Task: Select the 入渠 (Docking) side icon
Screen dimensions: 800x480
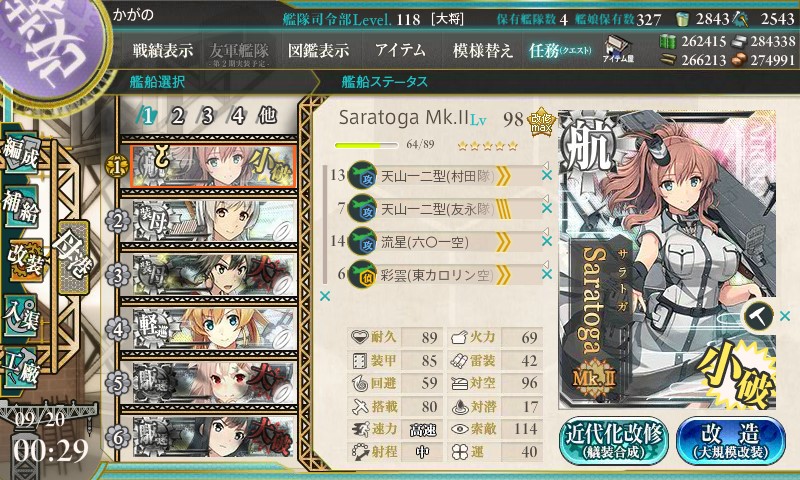Action: click(x=21, y=316)
